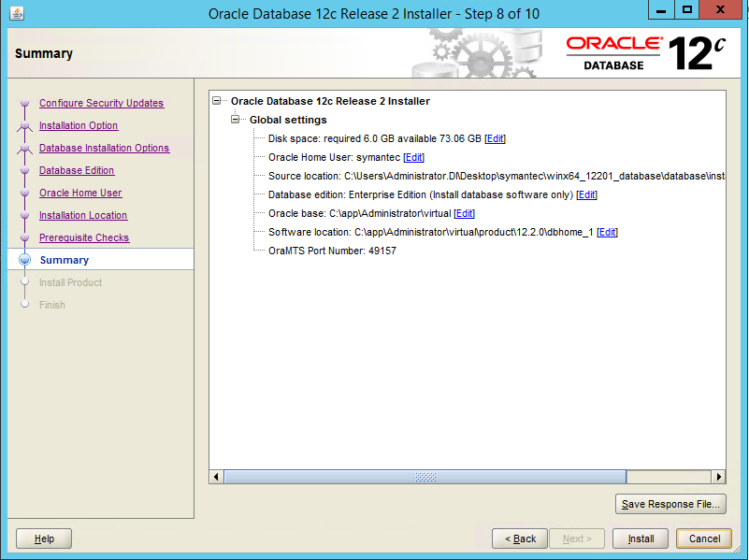The image size is (749, 560).
Task: Edit the Oracle Home User value
Action: 413,157
